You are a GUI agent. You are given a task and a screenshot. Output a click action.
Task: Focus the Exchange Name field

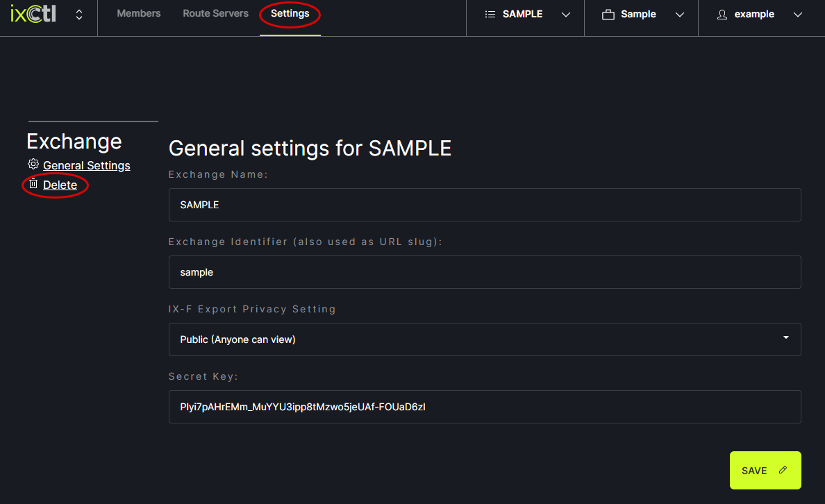(x=484, y=205)
